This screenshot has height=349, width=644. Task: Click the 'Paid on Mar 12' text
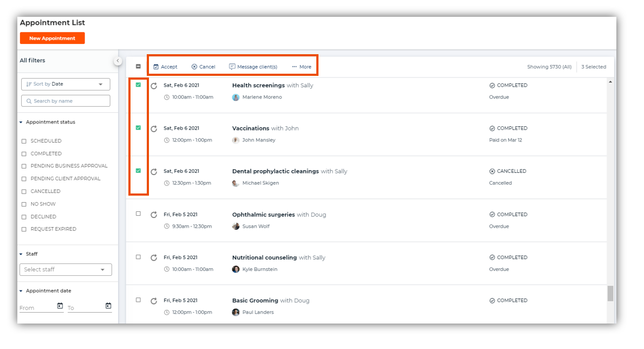point(505,140)
